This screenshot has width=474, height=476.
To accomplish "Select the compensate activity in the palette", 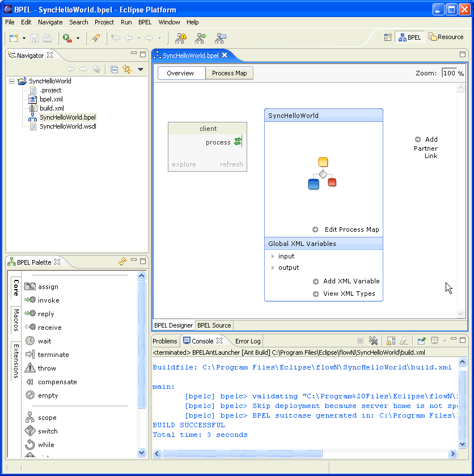I will (x=51, y=382).
